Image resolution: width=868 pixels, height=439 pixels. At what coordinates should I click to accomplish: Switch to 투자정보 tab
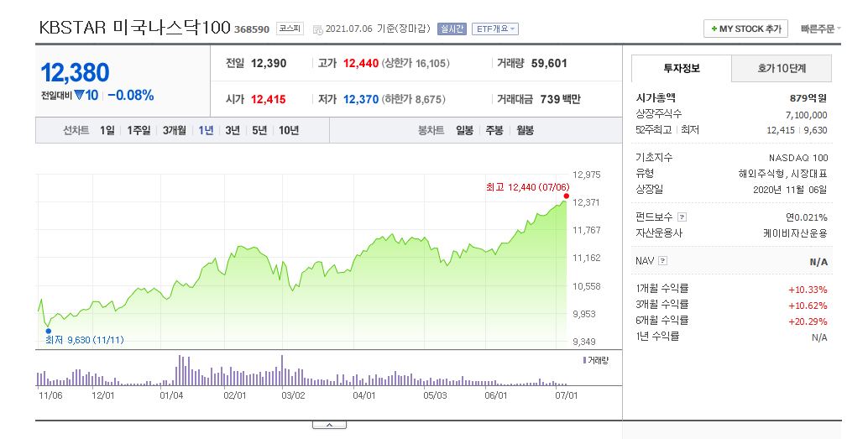point(682,69)
